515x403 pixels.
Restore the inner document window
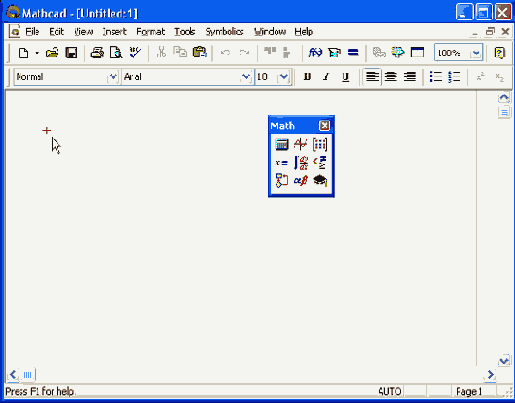pyautogui.click(x=490, y=32)
